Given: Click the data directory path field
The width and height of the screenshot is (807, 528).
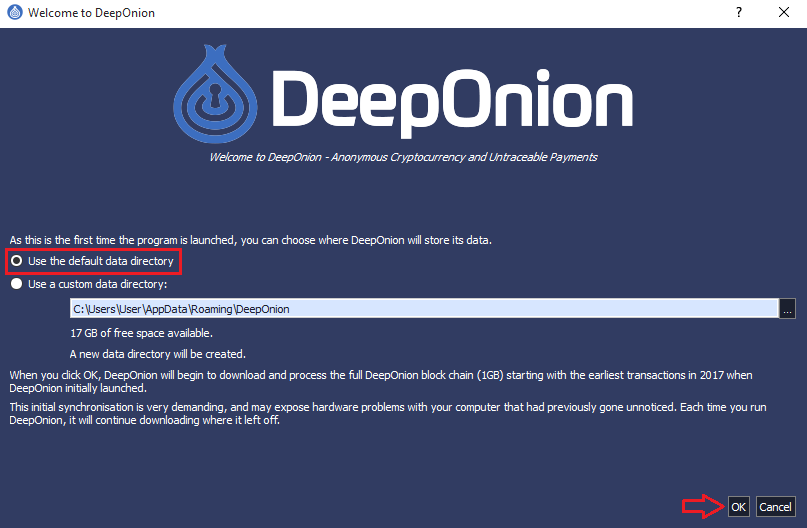Looking at the screenshot, I should (424, 309).
